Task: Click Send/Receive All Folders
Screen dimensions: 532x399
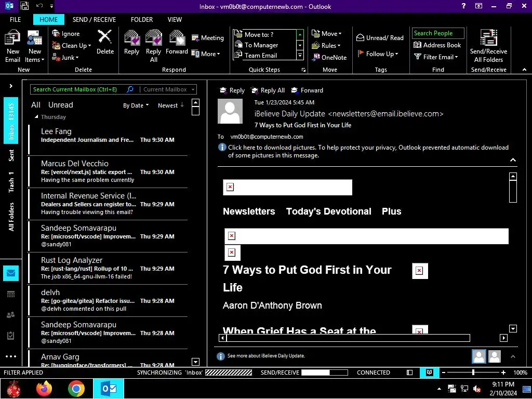Action: [x=488, y=46]
